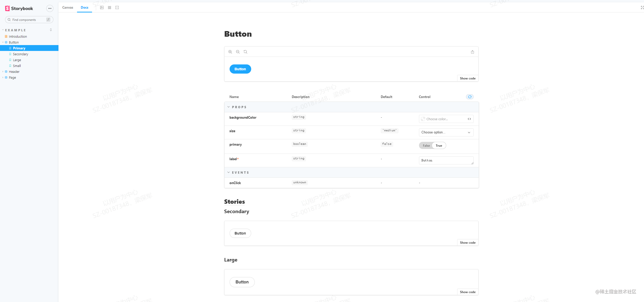Viewport: 644px width, 302px height.
Task: Click the reset controls icon
Action: click(470, 97)
